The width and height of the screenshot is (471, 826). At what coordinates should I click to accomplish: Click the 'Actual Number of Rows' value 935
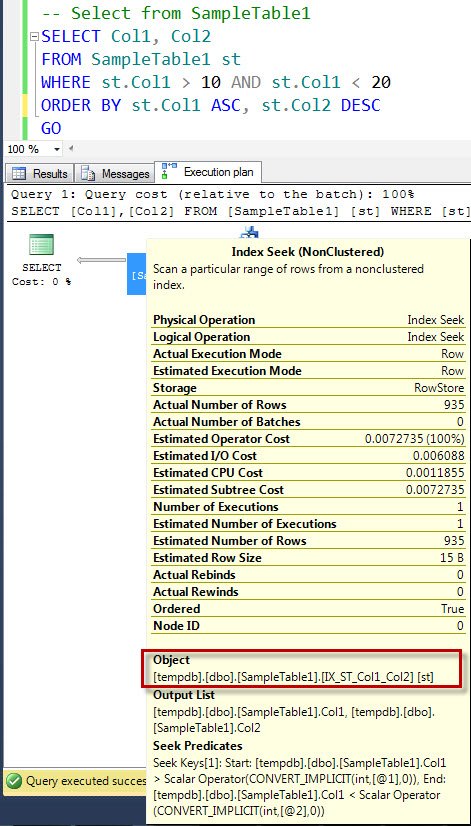tap(454, 405)
